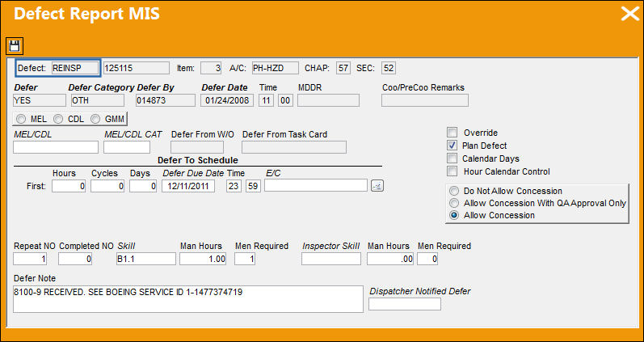This screenshot has height=342, width=644.
Task: Select the MEL radio button
Action: pos(21,119)
